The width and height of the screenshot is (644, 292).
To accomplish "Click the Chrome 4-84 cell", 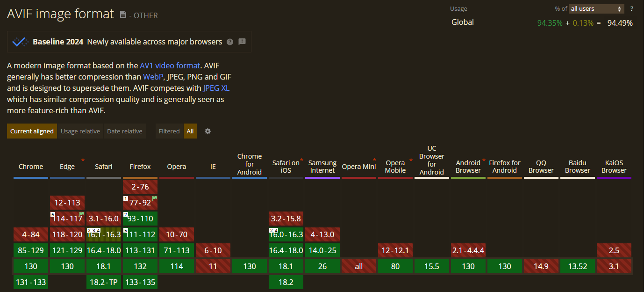I will point(31,234).
